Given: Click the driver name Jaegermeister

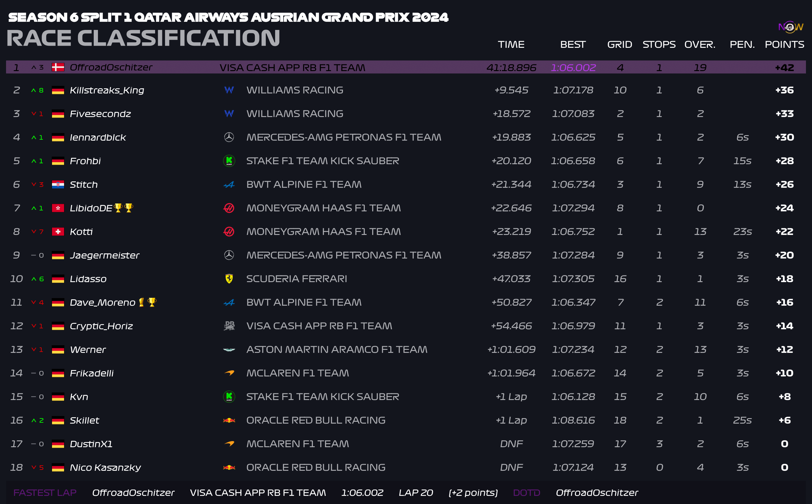Looking at the screenshot, I should 105,256.
